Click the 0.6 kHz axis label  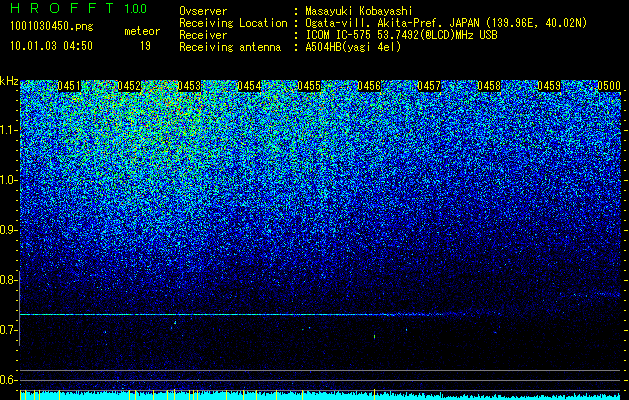[8, 380]
